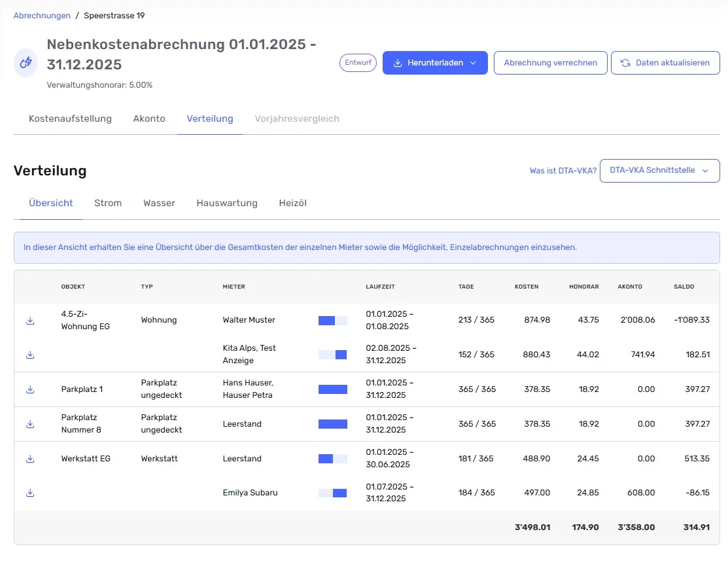
Task: Open the Wasser sub-tab
Action: click(159, 203)
